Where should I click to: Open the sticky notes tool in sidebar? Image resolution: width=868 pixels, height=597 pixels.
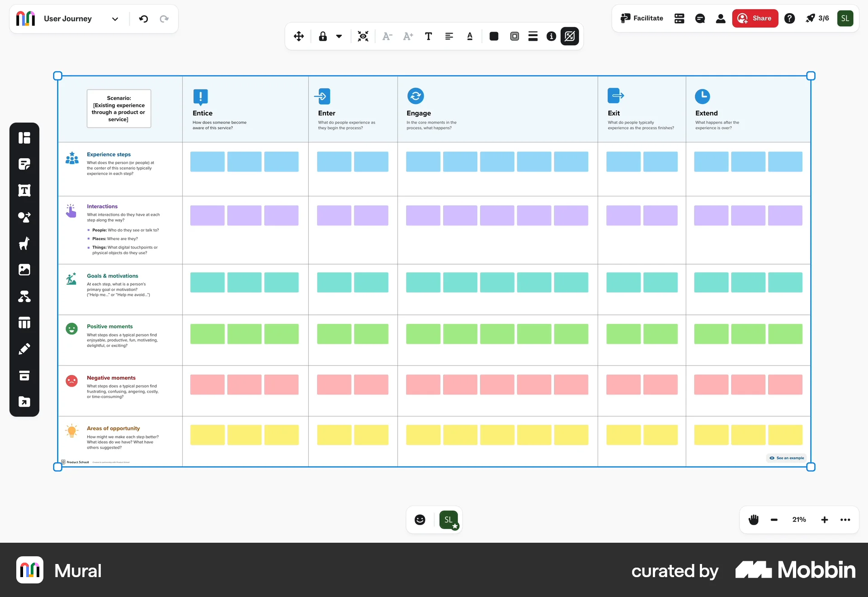24,164
